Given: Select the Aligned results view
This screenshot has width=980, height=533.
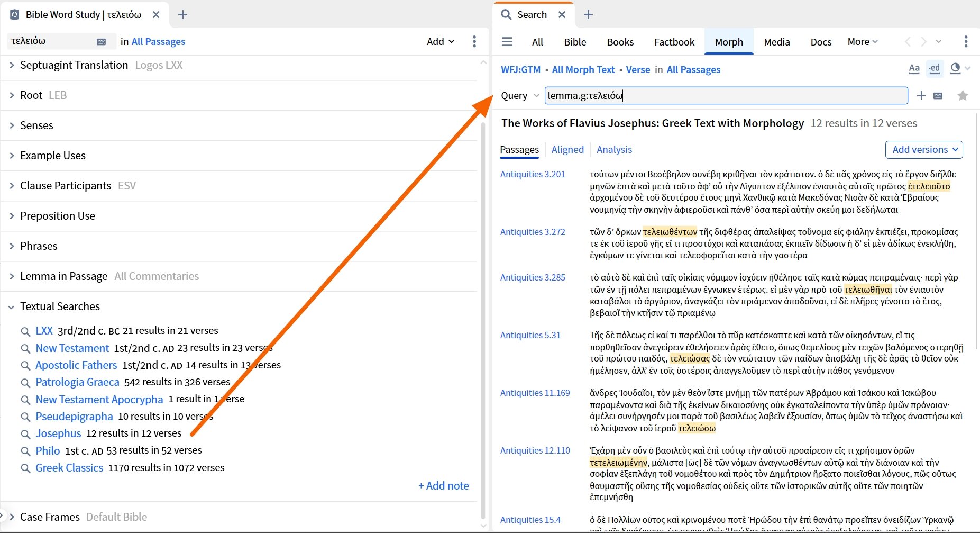Looking at the screenshot, I should coord(567,150).
